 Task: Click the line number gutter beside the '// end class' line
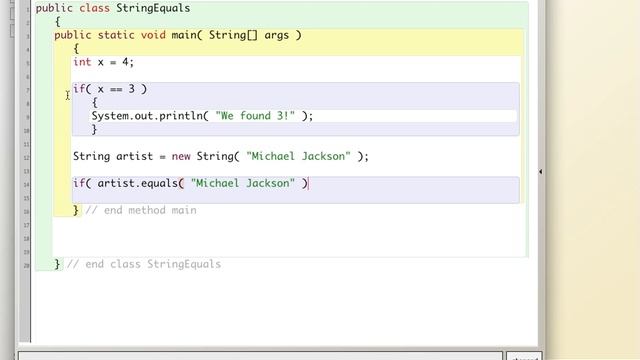point(26,265)
